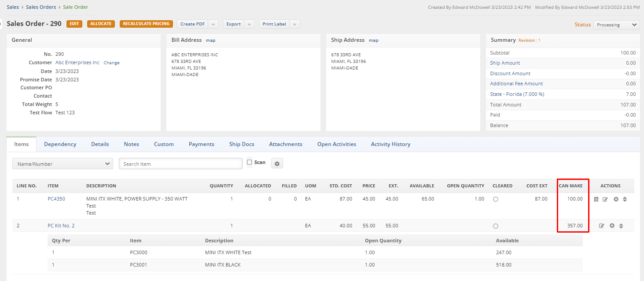Edit line 1 PC4350 with pencil icon
The height and width of the screenshot is (281, 644).
point(605,199)
